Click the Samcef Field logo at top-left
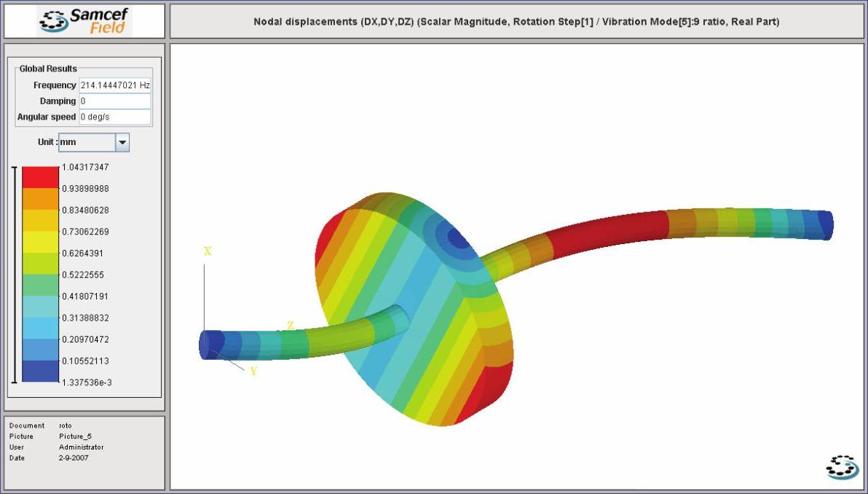This screenshot has height=494, width=868. 84,21
